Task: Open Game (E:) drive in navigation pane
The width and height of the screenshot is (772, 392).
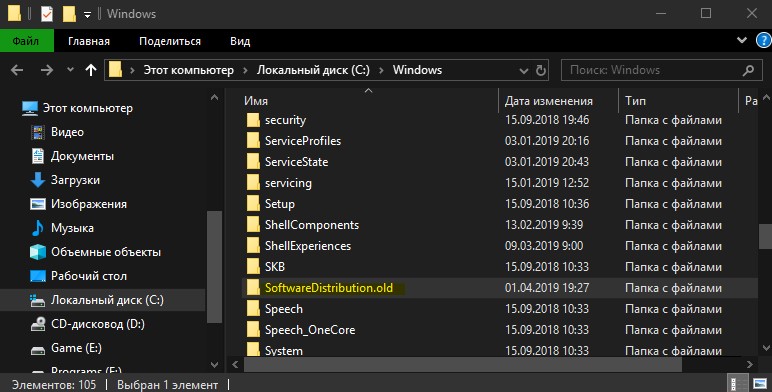Action: coord(76,348)
